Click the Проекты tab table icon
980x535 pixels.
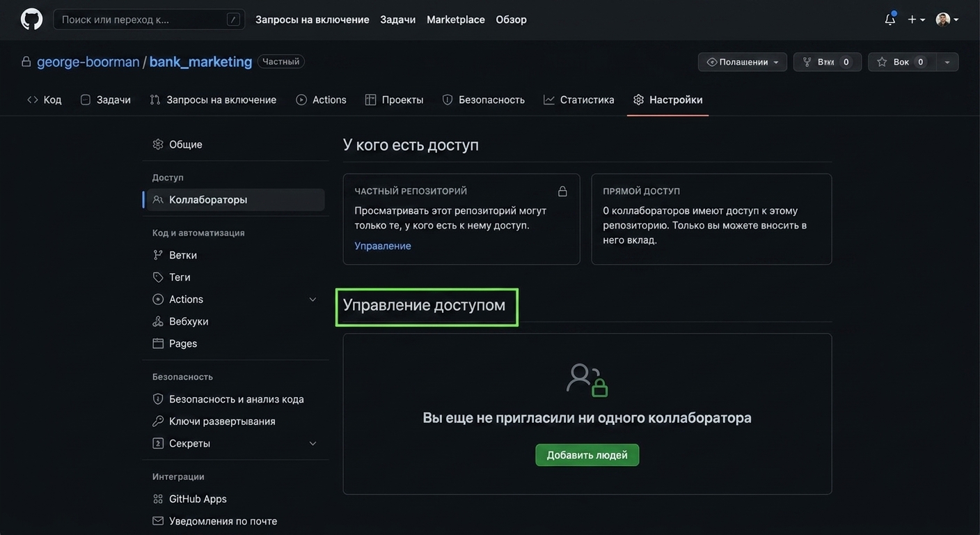coord(370,100)
